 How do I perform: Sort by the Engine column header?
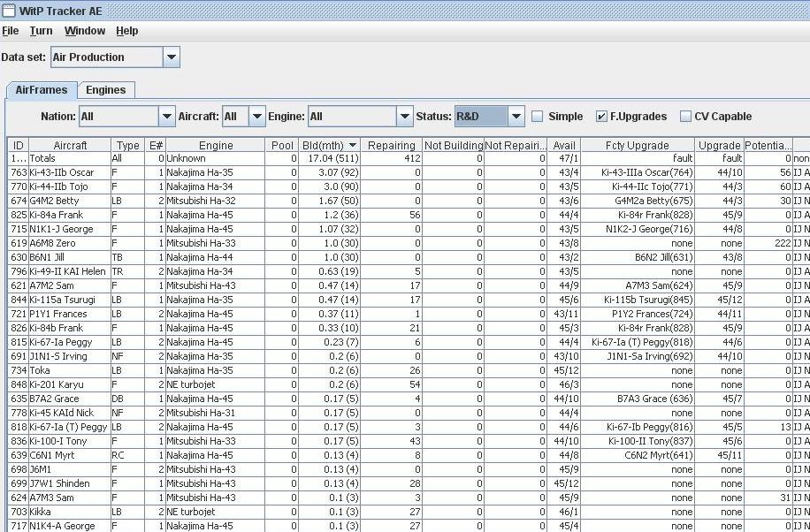tap(216, 146)
